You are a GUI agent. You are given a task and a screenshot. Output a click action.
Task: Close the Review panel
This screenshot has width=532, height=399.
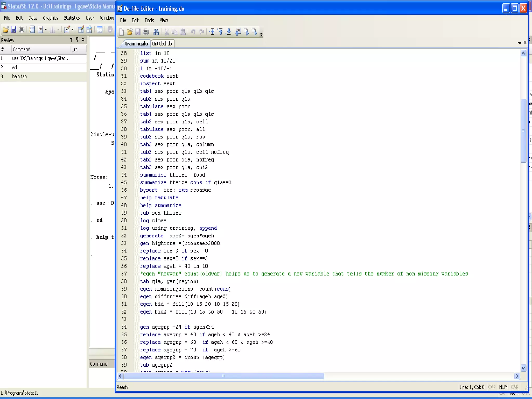83,39
